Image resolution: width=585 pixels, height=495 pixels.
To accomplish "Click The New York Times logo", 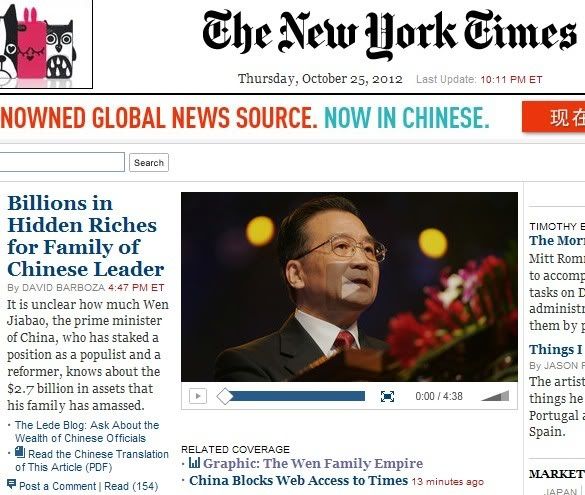I will (x=390, y=35).
